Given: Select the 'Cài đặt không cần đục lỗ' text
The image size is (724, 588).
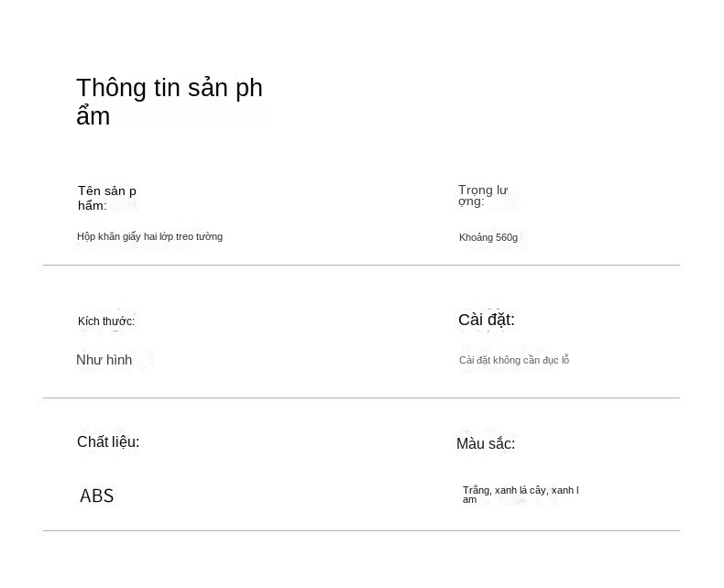Looking at the screenshot, I should [x=514, y=361].
